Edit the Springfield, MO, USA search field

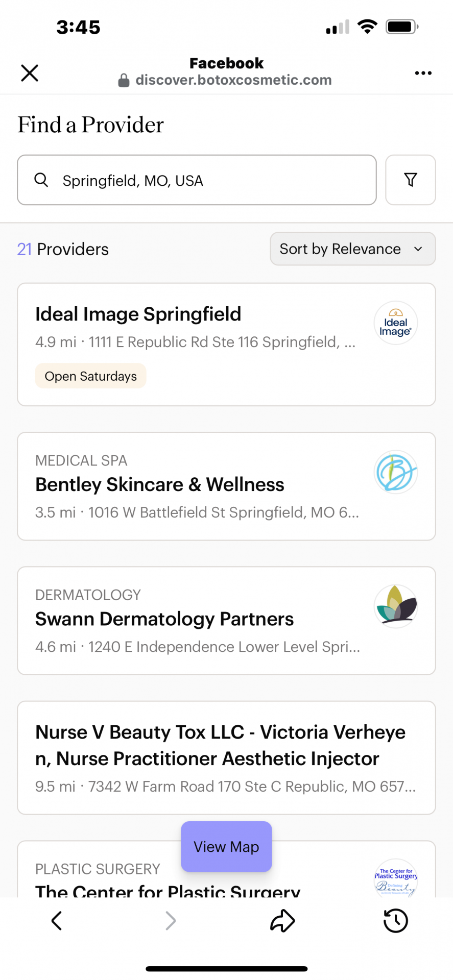coord(204,180)
